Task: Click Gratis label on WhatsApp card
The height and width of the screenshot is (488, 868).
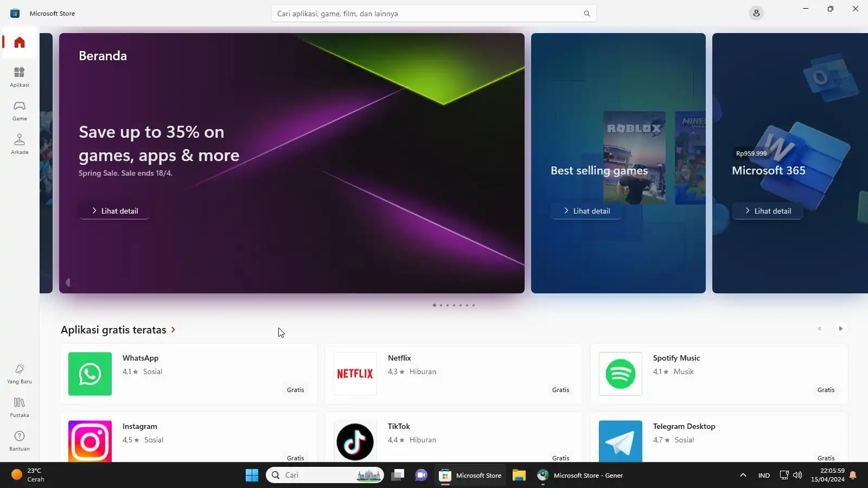Action: (296, 390)
